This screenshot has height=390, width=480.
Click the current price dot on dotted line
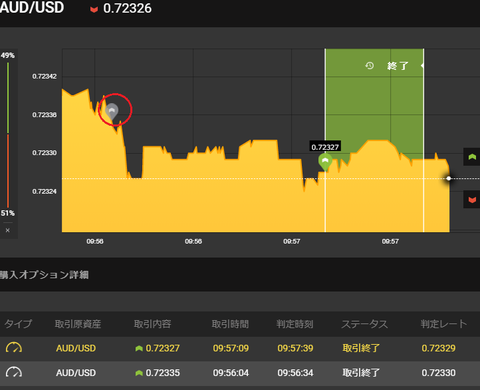click(449, 178)
